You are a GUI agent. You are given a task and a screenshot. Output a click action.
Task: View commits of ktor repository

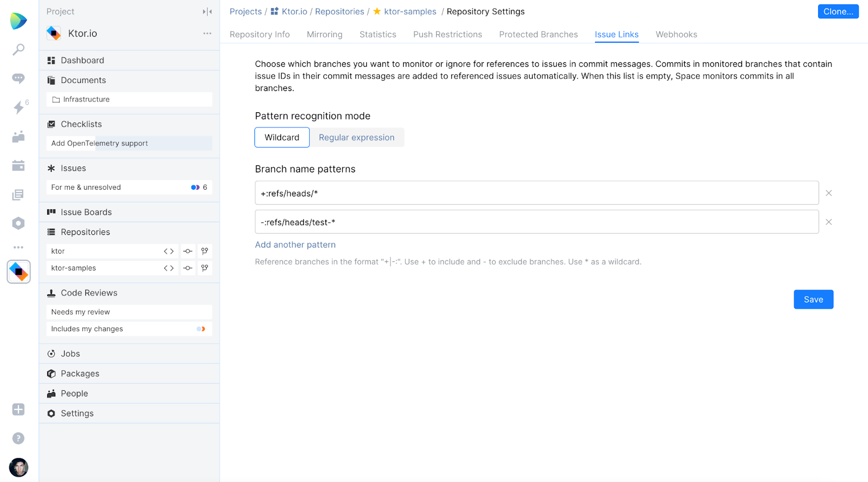point(188,251)
